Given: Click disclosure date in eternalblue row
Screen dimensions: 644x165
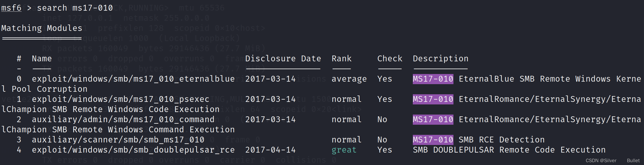Looking at the screenshot, I should (270, 79).
